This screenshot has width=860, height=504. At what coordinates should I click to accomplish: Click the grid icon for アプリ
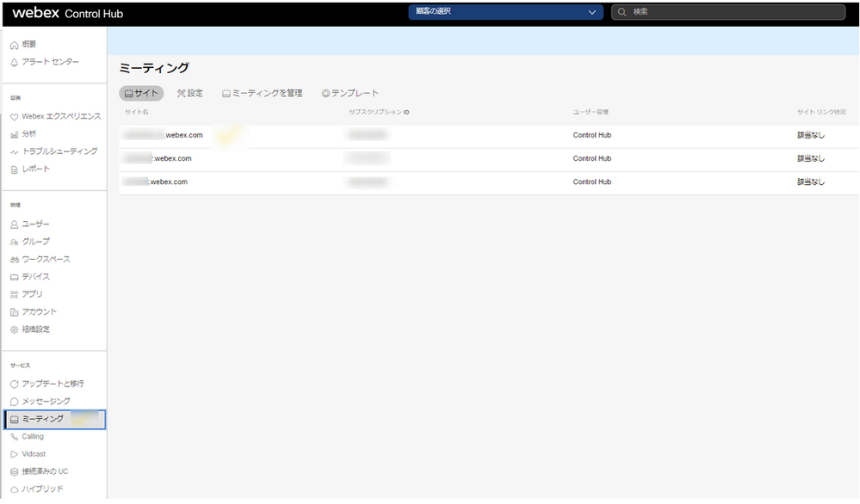(x=15, y=295)
